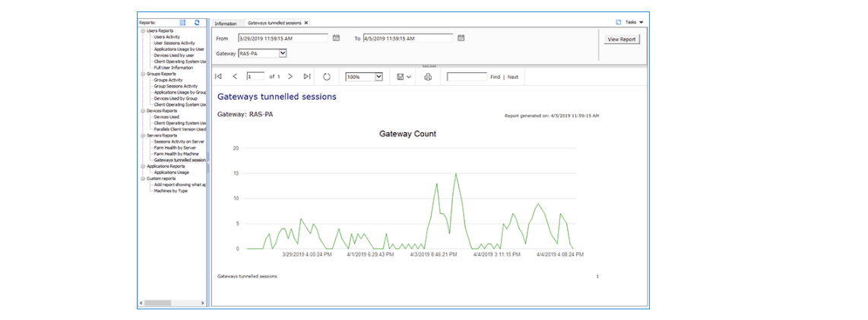Viewport: 868px width, 320px height.
Task: Go to next report page
Action: [290, 77]
